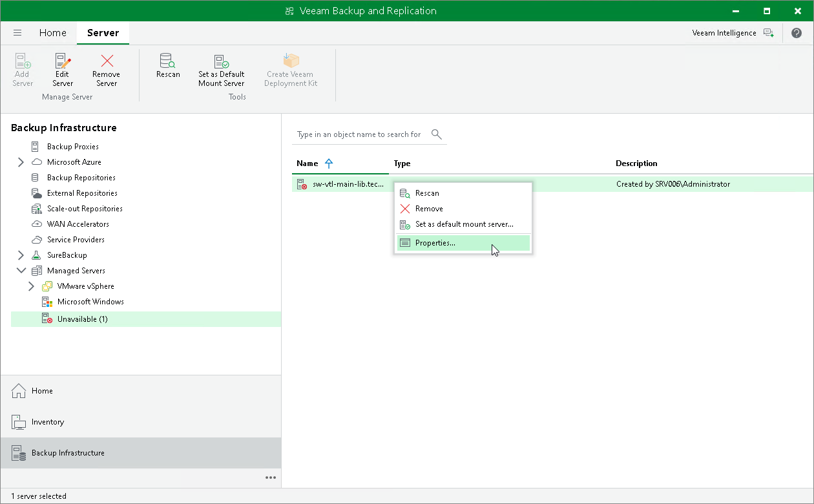This screenshot has width=814, height=504.
Task: Select Backup Repositories node
Action: click(81, 178)
